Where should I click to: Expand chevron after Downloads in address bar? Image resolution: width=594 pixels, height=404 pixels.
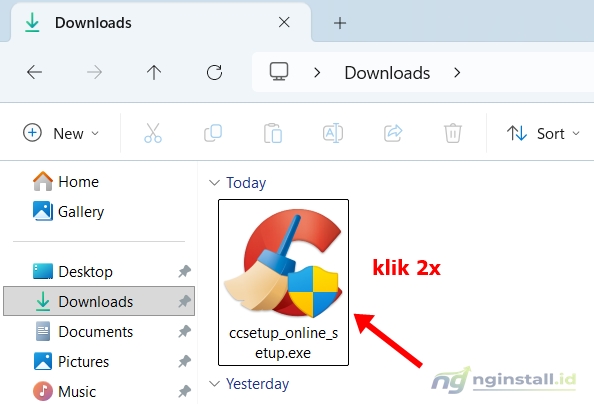point(457,72)
